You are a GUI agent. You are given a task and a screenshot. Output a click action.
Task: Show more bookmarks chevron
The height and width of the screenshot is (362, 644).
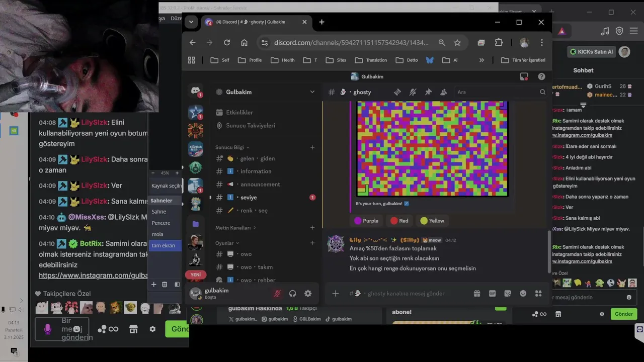pos(481,60)
